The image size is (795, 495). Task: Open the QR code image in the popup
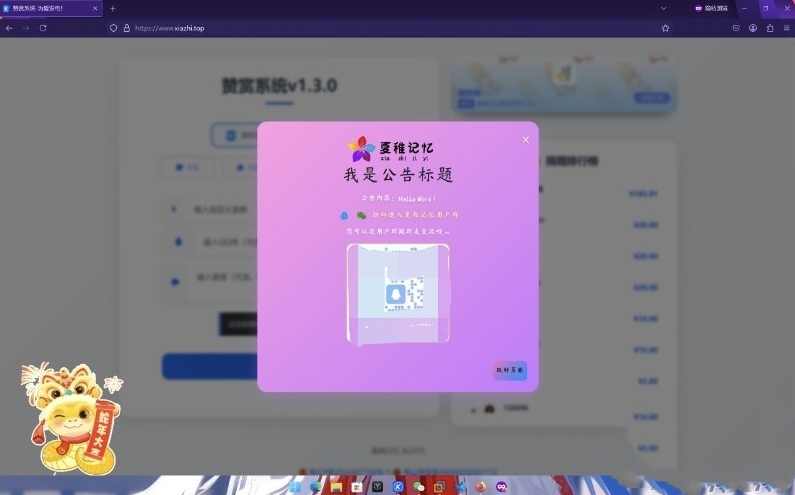[398, 294]
